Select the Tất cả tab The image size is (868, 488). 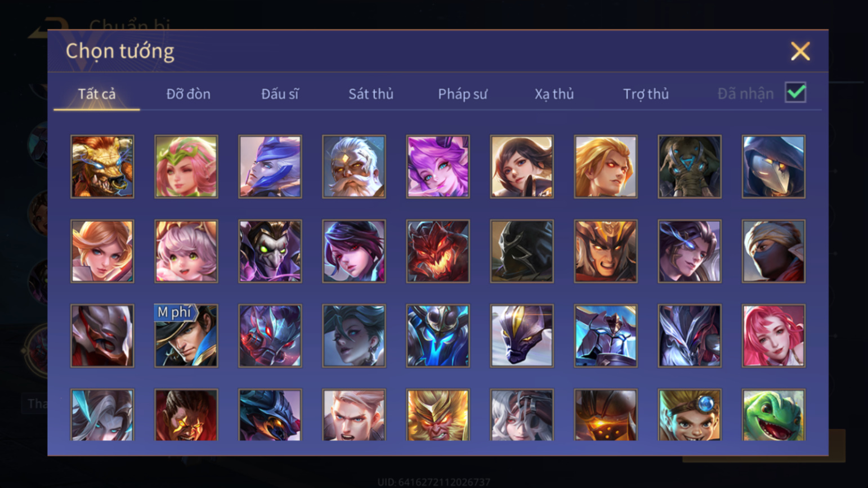point(97,94)
